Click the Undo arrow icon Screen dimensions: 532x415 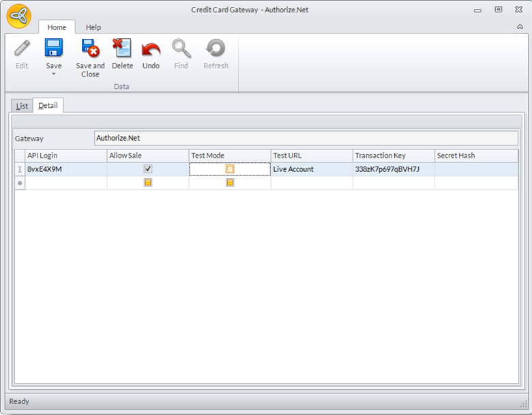[x=151, y=49]
